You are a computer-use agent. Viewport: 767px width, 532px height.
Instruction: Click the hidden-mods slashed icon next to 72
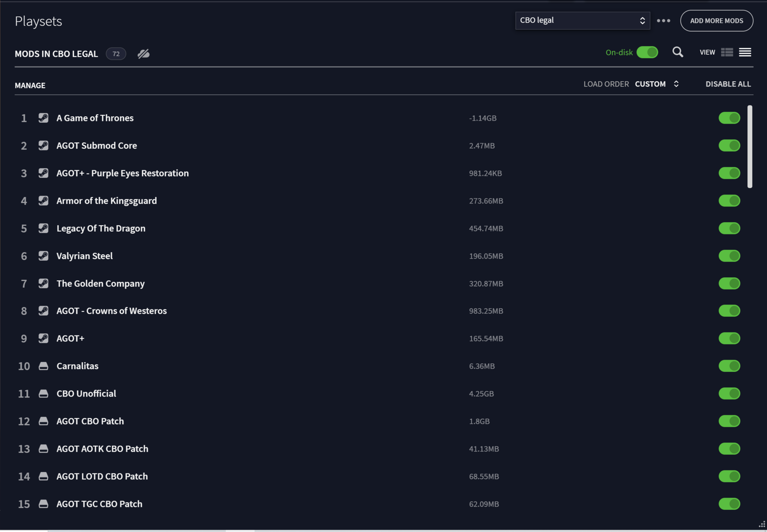143,54
